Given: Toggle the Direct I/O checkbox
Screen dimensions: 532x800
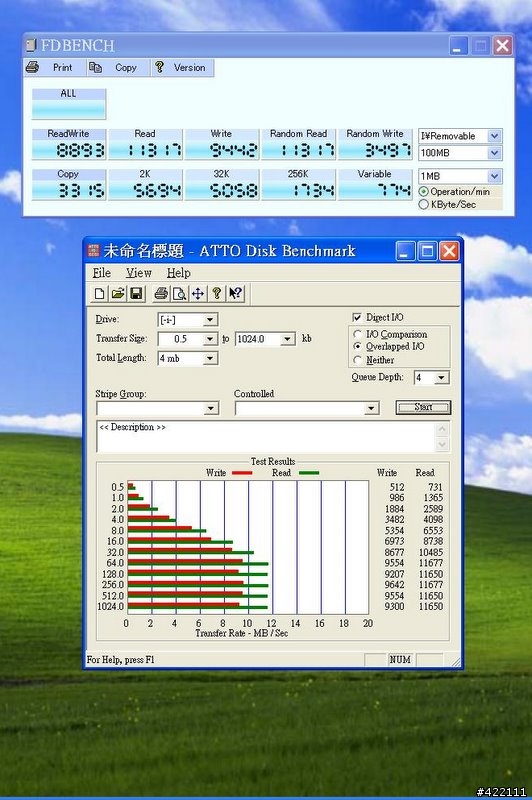Looking at the screenshot, I should point(357,317).
